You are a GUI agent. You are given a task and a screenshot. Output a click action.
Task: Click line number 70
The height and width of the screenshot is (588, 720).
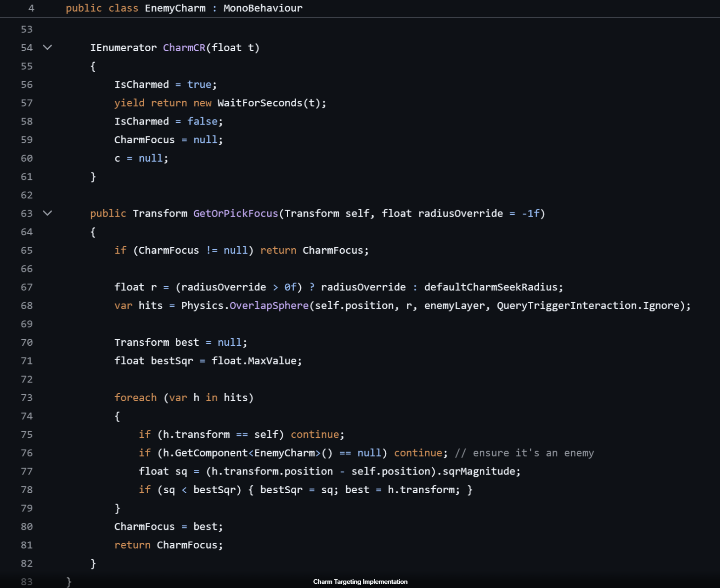(27, 342)
